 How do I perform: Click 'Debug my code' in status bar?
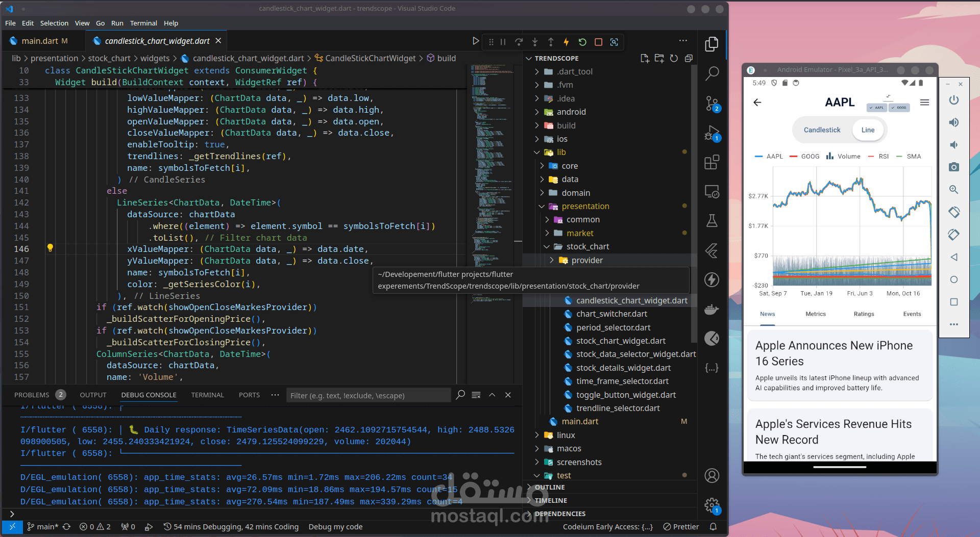(335, 527)
